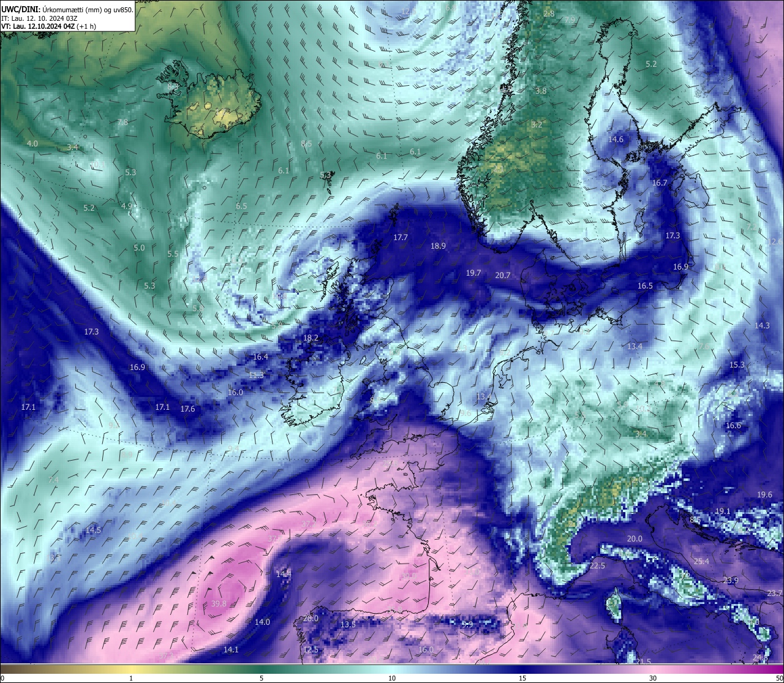Click the 16.6 value on the map

pos(733,425)
